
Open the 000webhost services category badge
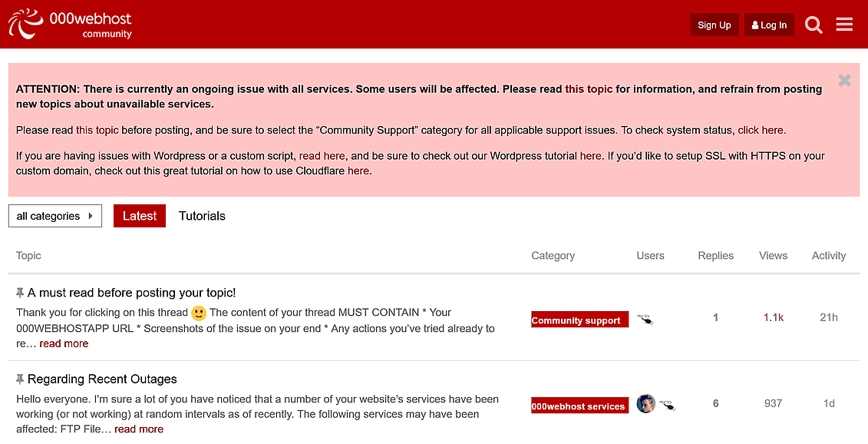click(579, 406)
